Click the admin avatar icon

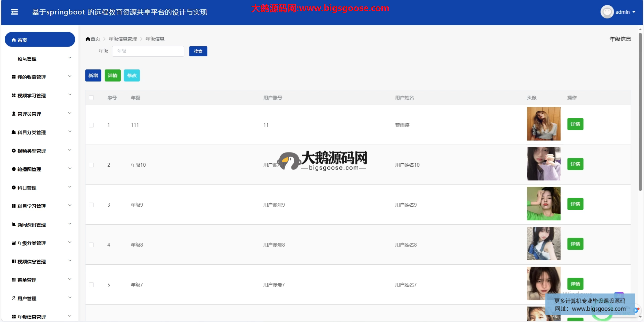pos(607,12)
